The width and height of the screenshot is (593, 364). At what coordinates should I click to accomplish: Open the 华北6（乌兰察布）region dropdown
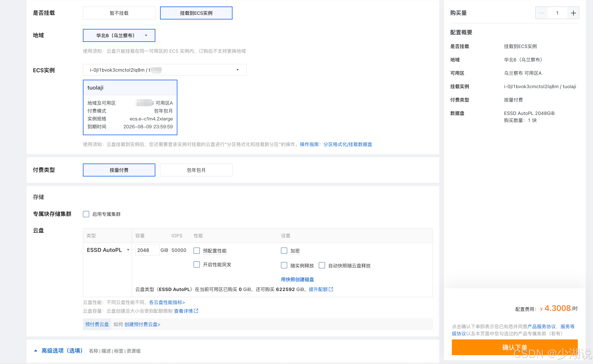coord(119,35)
